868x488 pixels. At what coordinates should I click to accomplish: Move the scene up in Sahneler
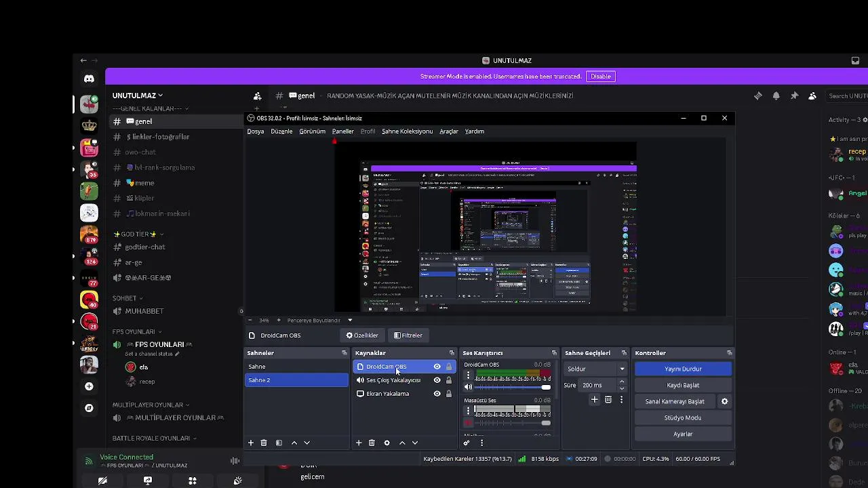(294, 443)
